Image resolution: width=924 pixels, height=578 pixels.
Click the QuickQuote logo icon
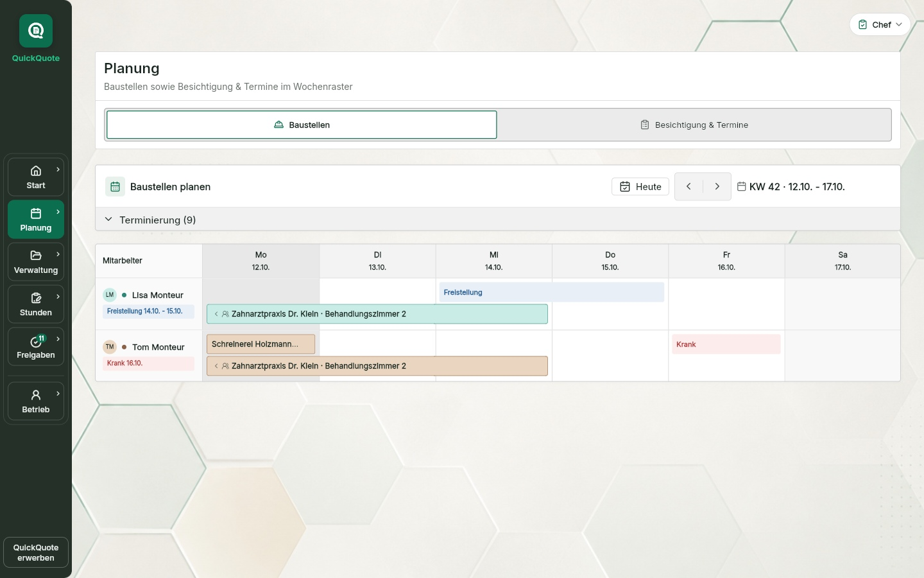pyautogui.click(x=36, y=31)
